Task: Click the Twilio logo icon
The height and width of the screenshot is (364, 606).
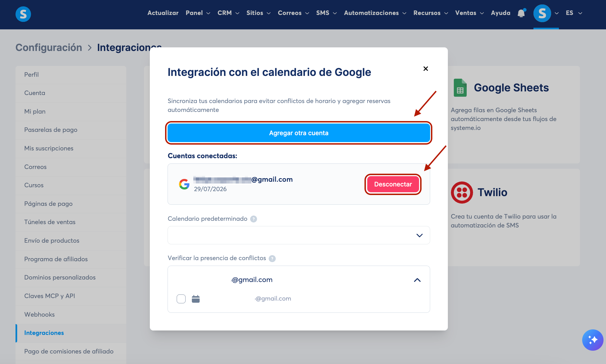Action: (462, 192)
